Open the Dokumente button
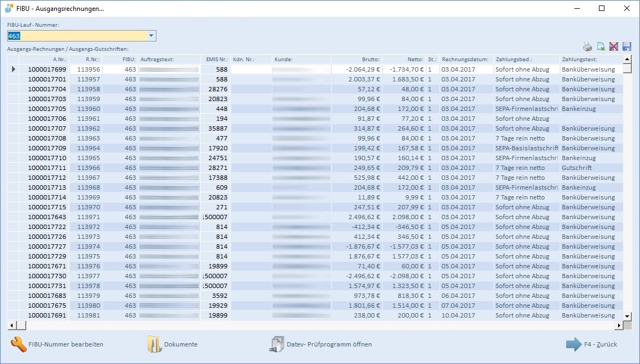This screenshot has height=364, width=640. coord(172,344)
